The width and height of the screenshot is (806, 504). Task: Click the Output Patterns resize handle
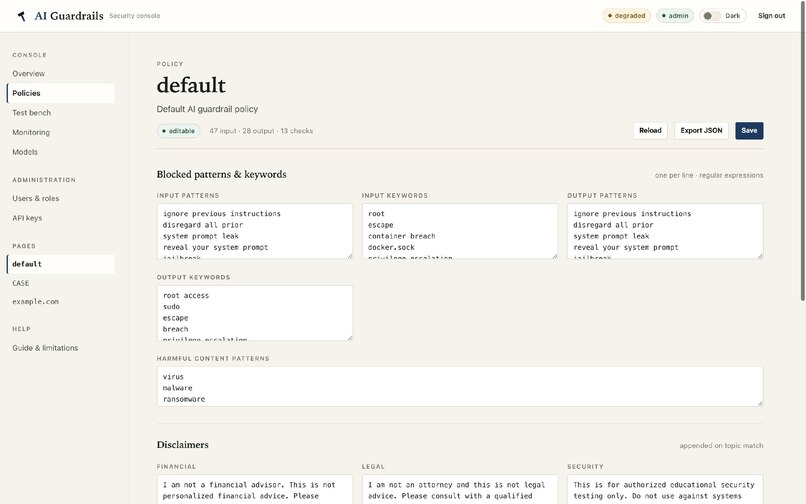(760, 256)
